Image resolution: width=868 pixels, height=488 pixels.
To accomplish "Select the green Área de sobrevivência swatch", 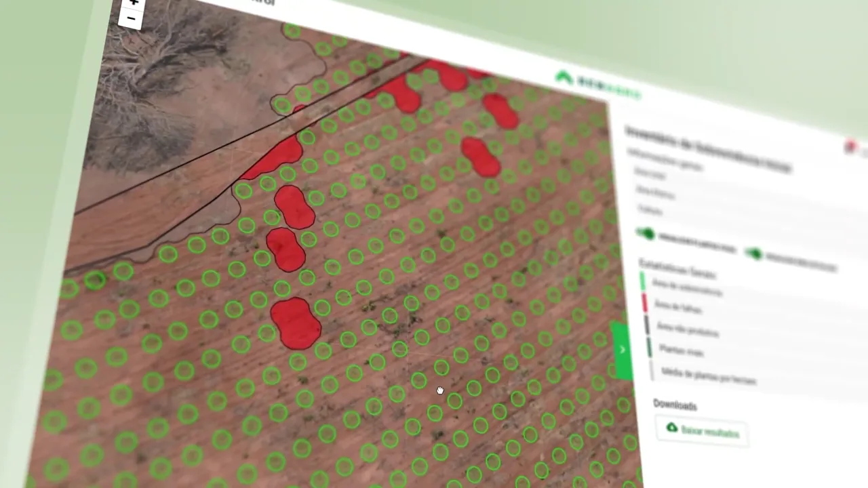I will click(x=643, y=282).
